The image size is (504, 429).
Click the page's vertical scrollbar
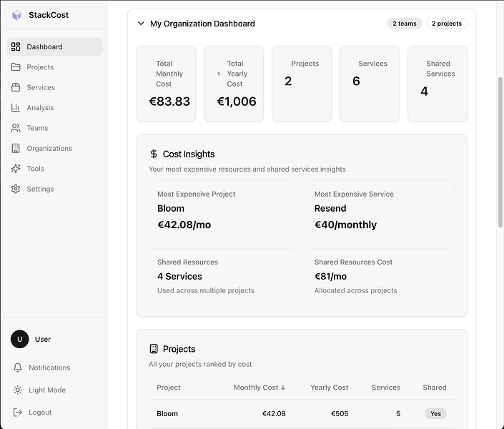500,150
